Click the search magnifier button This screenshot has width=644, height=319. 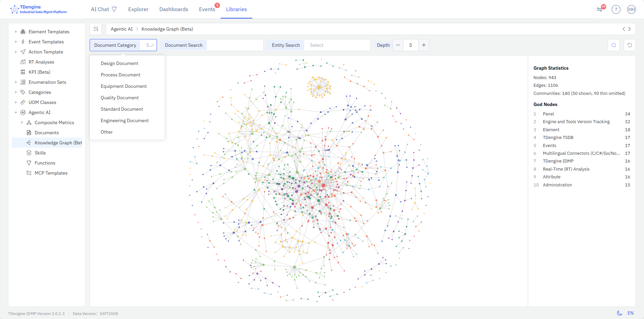click(614, 45)
